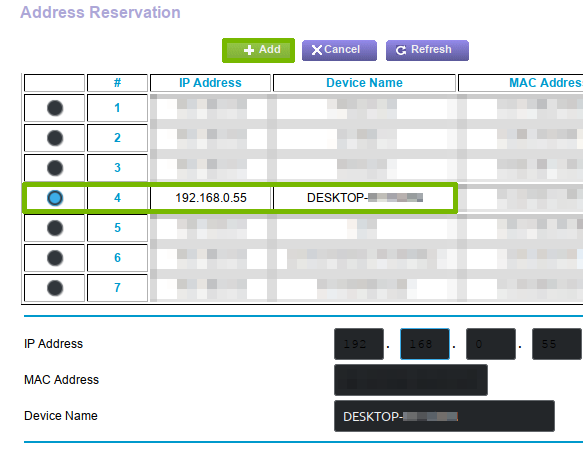Click the Device Name input field
The height and width of the screenshot is (457, 583).
coord(444,416)
